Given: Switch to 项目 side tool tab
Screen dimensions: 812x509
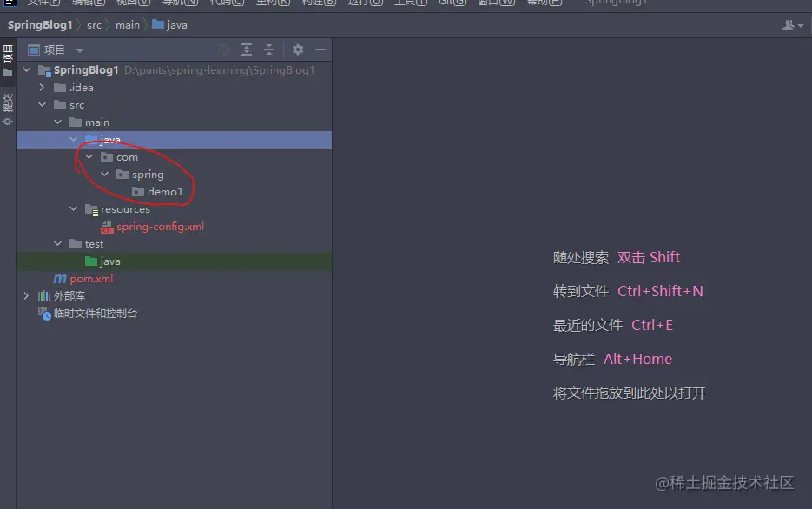Looking at the screenshot, I should pos(8,61).
